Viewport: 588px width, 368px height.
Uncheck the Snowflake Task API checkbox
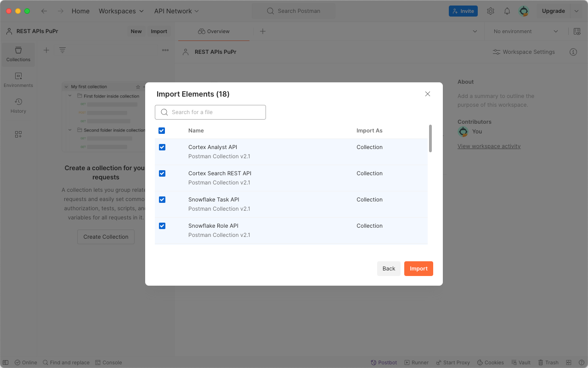coord(162,200)
